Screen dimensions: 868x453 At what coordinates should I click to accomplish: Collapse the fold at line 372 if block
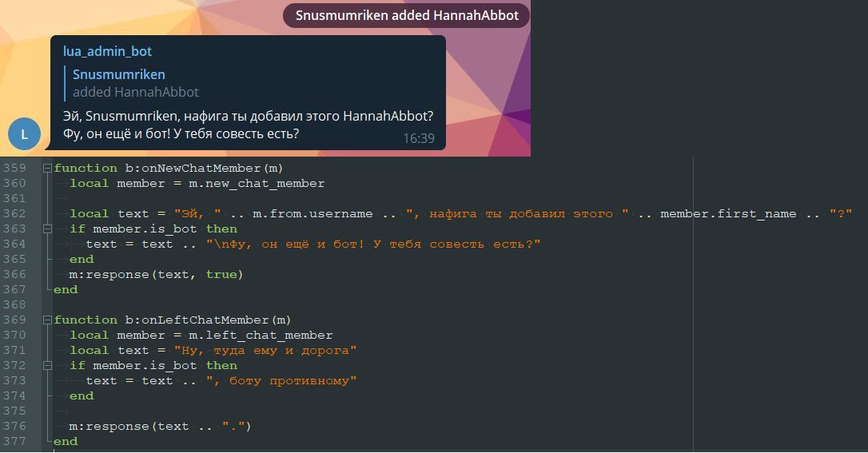click(48, 366)
